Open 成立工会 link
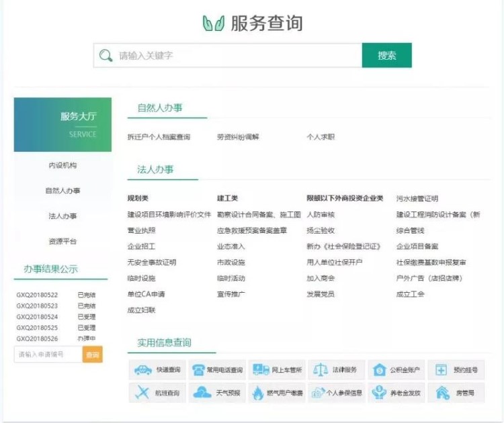This screenshot has height=423, width=504. 410,294
